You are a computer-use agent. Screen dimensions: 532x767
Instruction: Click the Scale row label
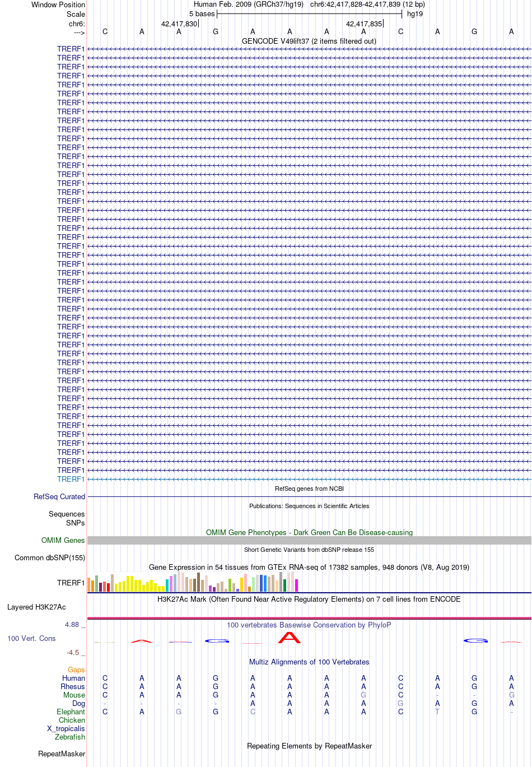(x=76, y=14)
